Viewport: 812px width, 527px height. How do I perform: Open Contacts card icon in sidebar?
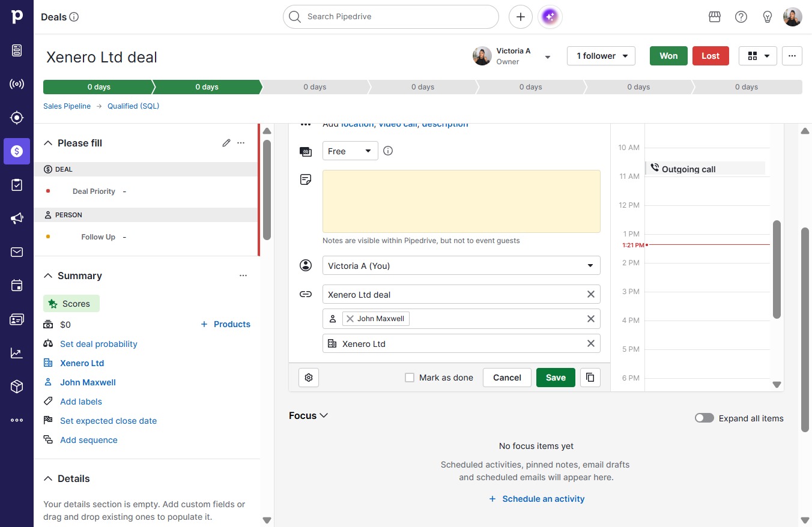point(17,319)
